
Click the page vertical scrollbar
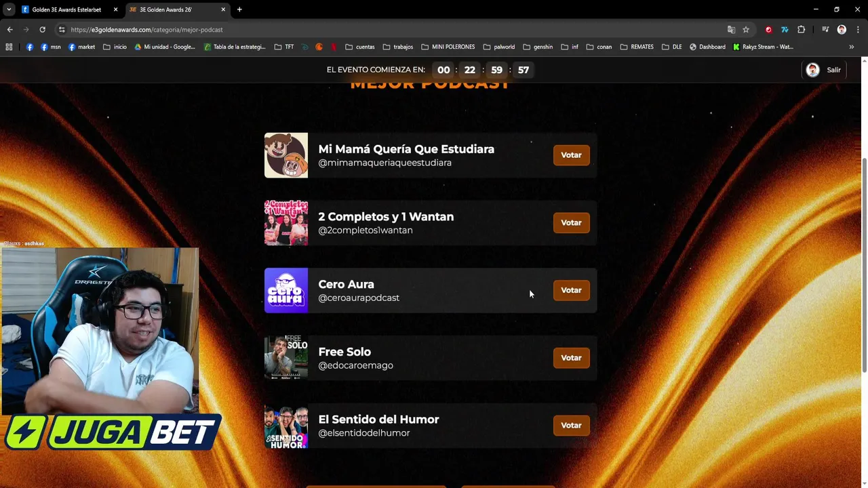[x=864, y=264]
